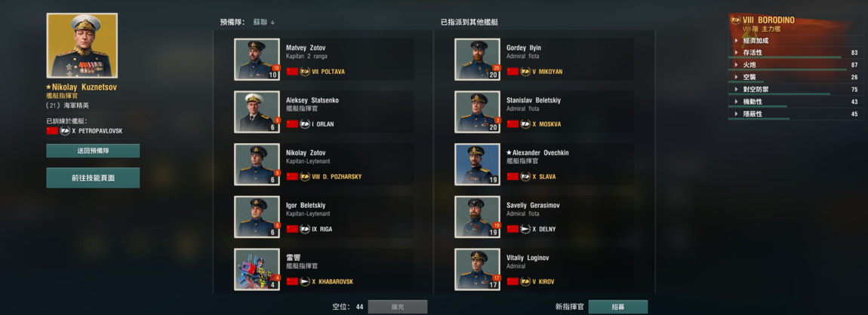Click red skill-point badge on Gordey Ilyin's portrait
Image resolution: width=868 pixels, height=315 pixels.
(497, 68)
